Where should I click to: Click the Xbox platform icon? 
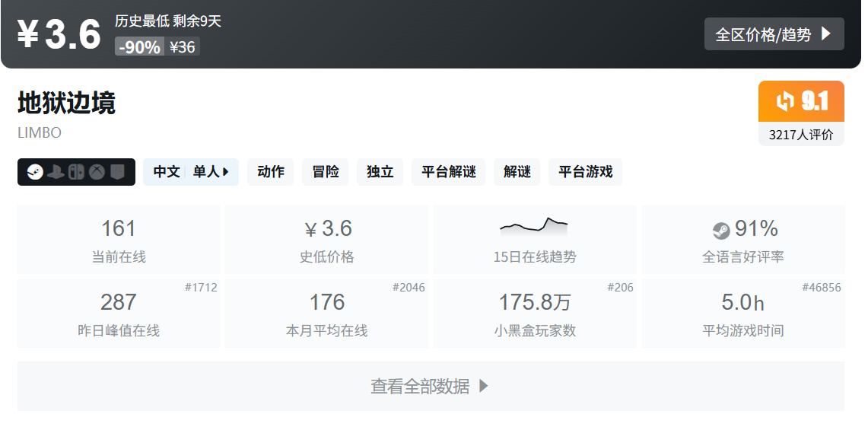(x=97, y=172)
